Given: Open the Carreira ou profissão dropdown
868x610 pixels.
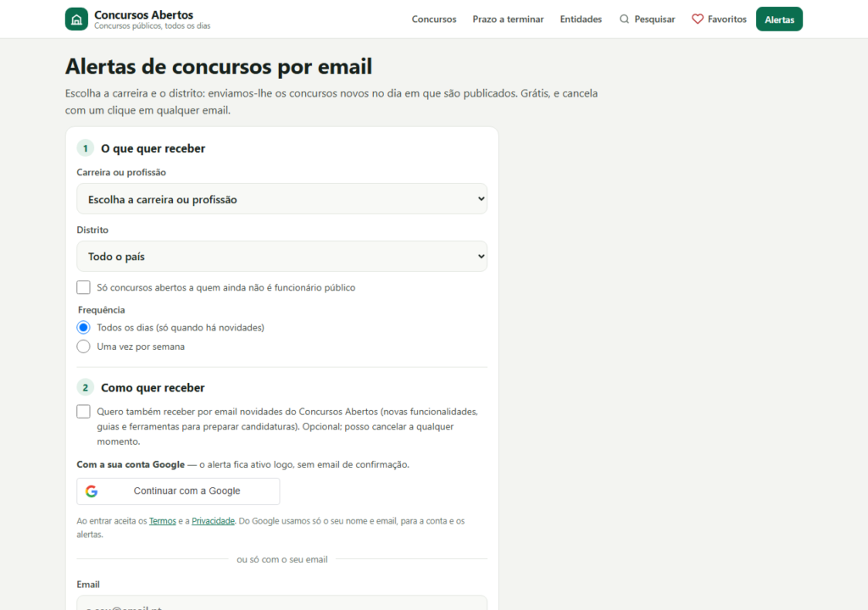Looking at the screenshot, I should [x=281, y=199].
